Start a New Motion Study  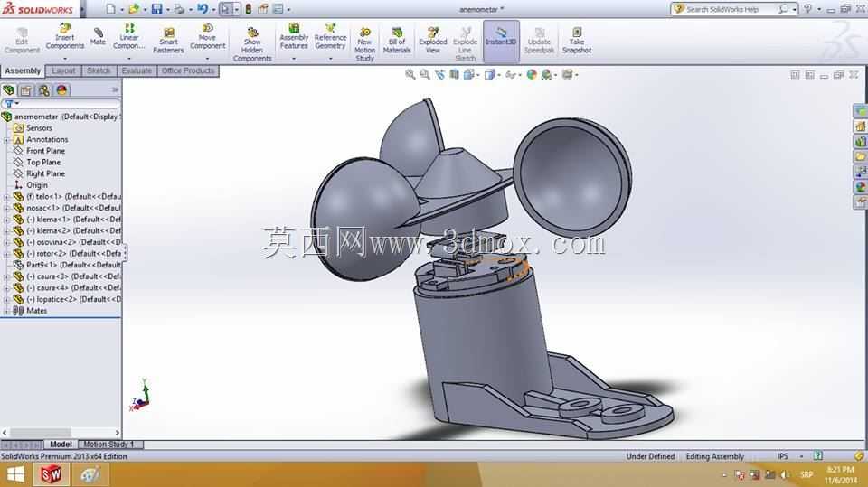pyautogui.click(x=364, y=43)
